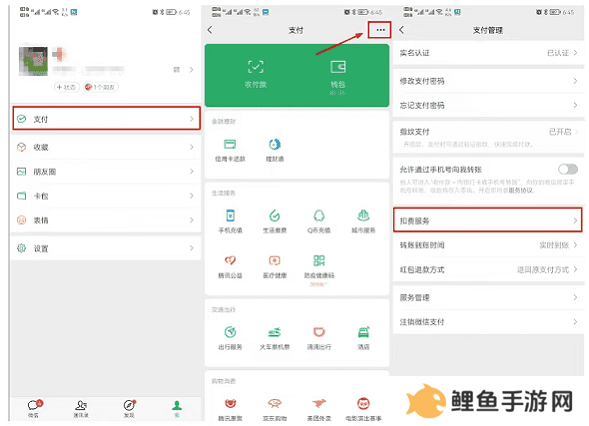This screenshot has width=589, height=426.
Task: Open the more options (…) icon in 支付
Action: tap(380, 30)
